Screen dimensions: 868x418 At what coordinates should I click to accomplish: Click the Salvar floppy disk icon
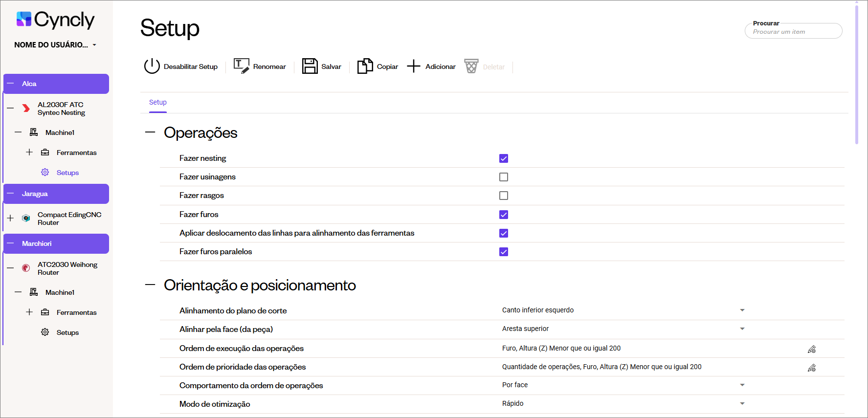310,66
